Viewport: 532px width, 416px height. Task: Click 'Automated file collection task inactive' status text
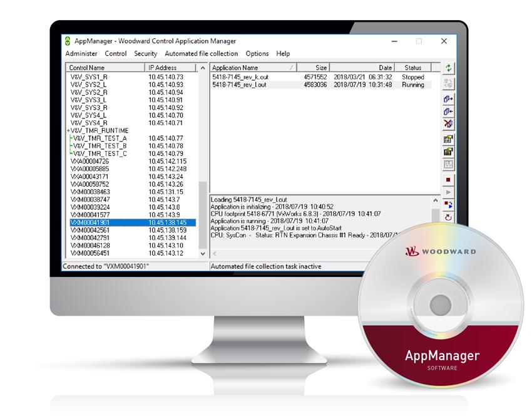266,266
